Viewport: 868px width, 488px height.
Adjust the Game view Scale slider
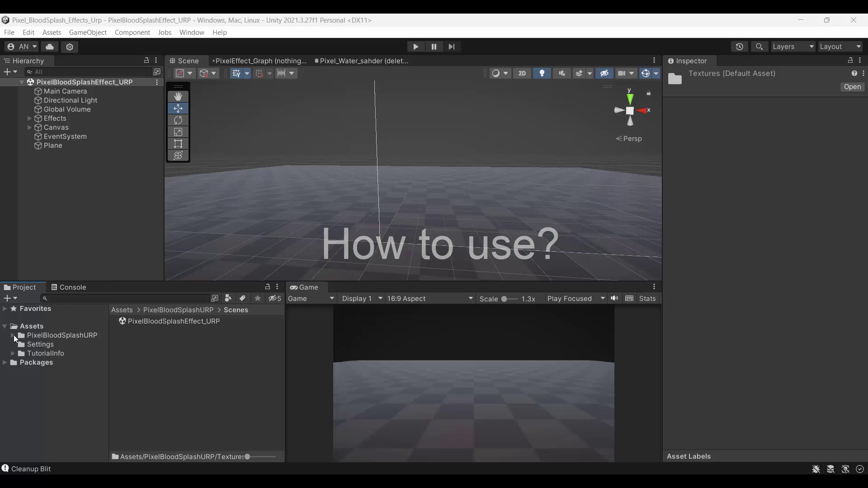(x=509, y=299)
